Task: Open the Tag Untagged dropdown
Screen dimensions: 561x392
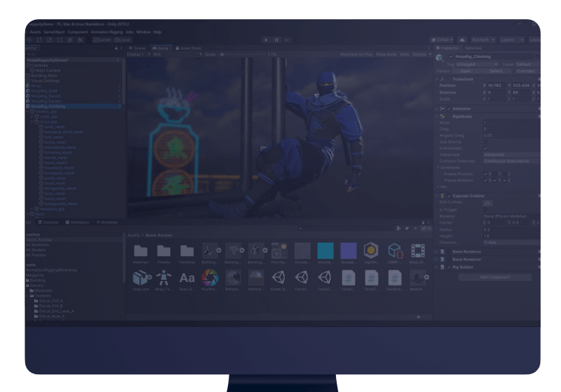Action: pyautogui.click(x=477, y=64)
